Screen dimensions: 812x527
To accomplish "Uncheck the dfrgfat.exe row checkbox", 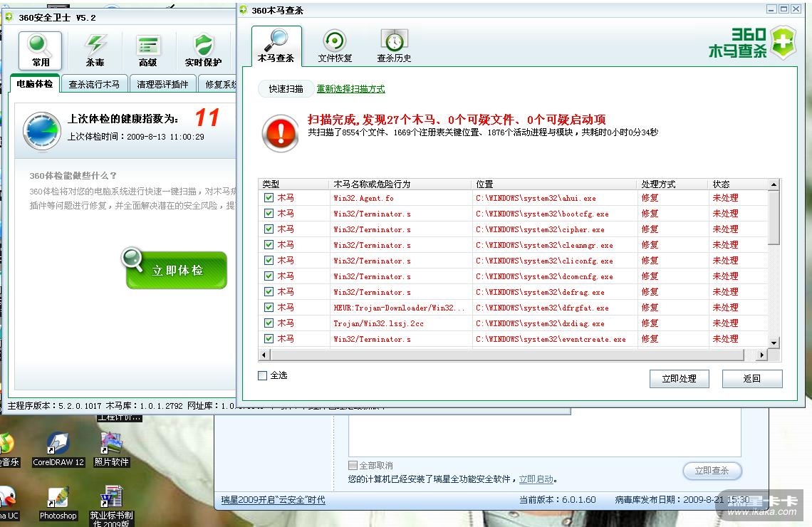I will pyautogui.click(x=269, y=307).
